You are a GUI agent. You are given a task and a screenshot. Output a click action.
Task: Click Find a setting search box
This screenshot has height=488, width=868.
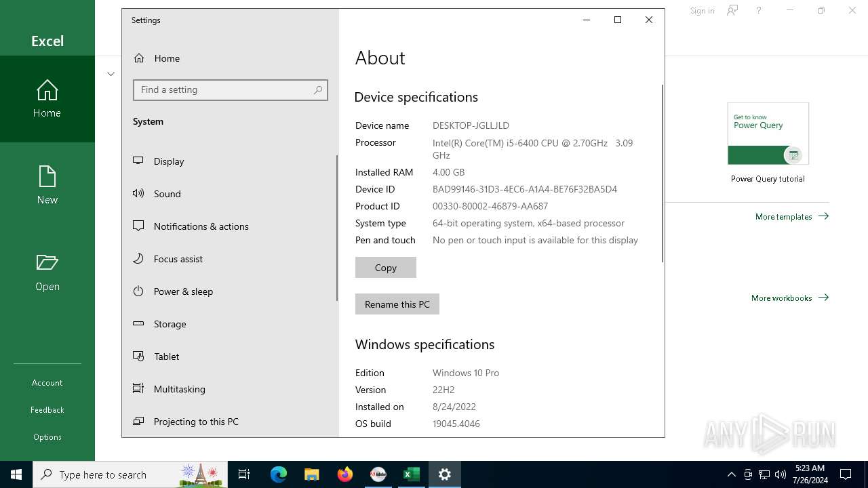point(231,90)
